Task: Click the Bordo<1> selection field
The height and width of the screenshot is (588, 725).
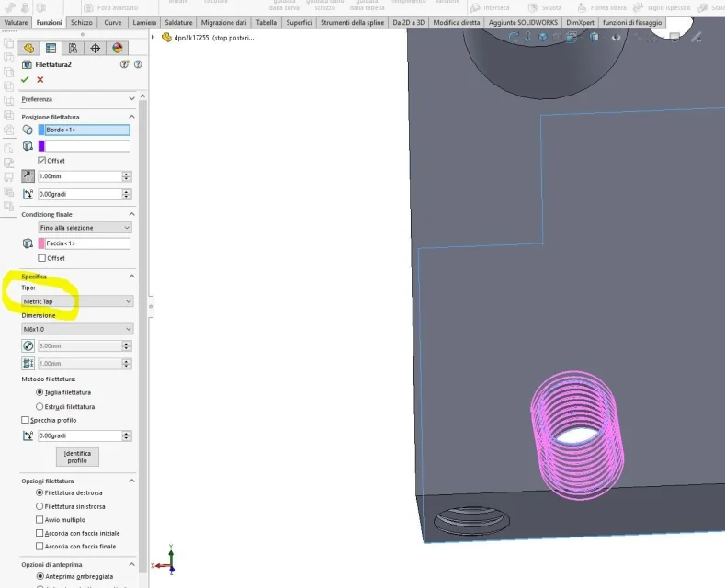Action: (x=85, y=130)
